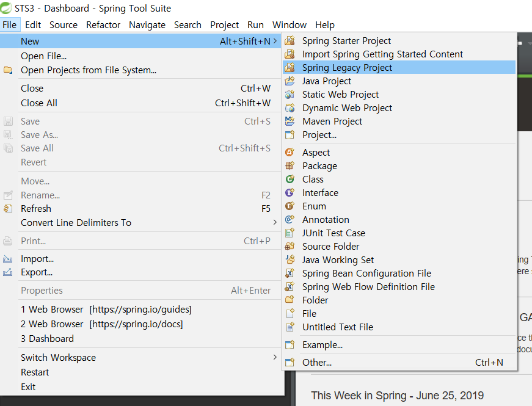Click the Spring Bean Configuration File icon
The width and height of the screenshot is (532, 406).
pyautogui.click(x=290, y=274)
